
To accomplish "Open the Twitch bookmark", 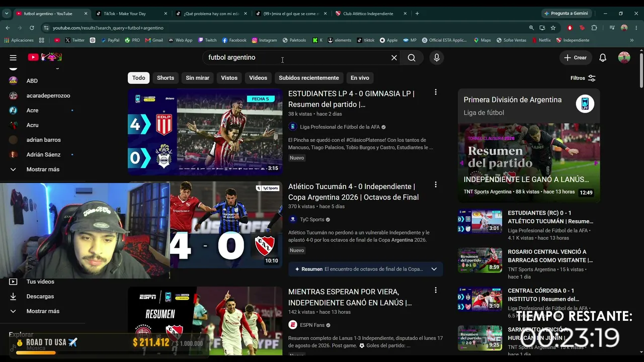I will click(207, 40).
